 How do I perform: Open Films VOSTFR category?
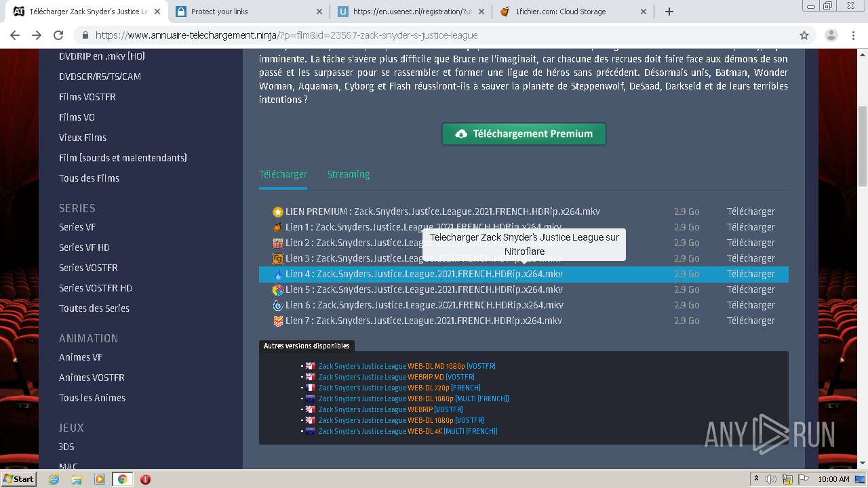click(x=87, y=97)
